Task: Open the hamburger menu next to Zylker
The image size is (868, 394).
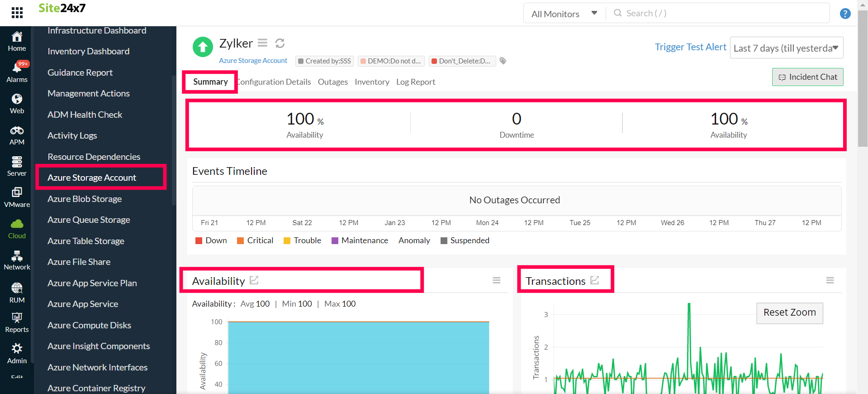Action: tap(262, 43)
